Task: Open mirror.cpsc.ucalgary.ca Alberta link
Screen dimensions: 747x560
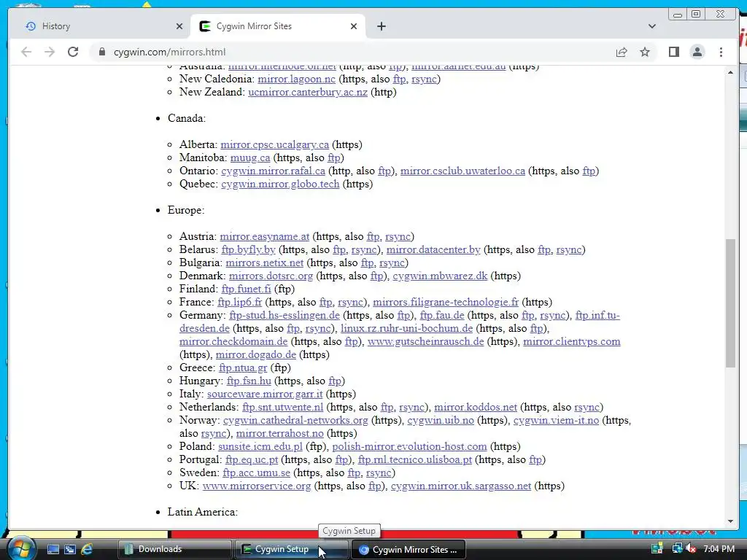Action: pos(274,145)
